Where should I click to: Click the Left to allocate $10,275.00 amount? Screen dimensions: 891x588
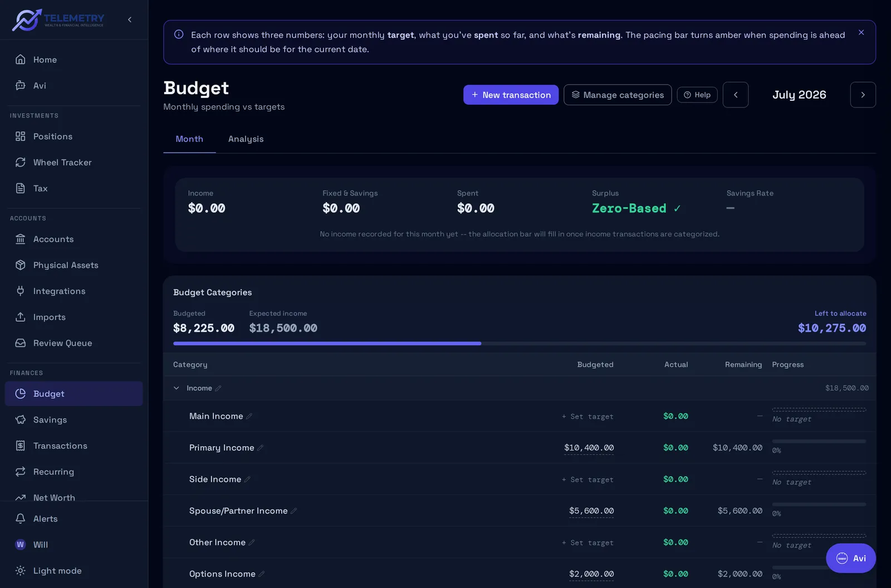(x=832, y=329)
